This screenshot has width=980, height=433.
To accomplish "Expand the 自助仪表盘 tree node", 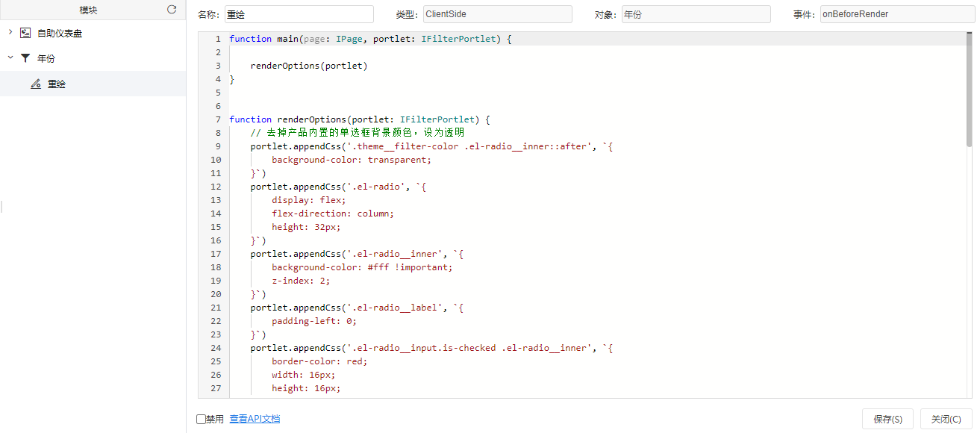I will pos(10,33).
